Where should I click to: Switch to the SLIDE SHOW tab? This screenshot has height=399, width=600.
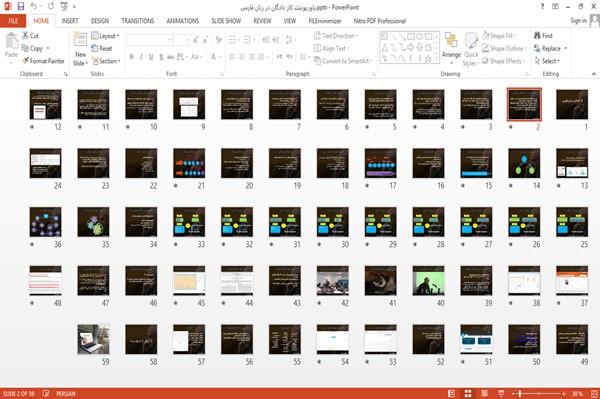[226, 21]
